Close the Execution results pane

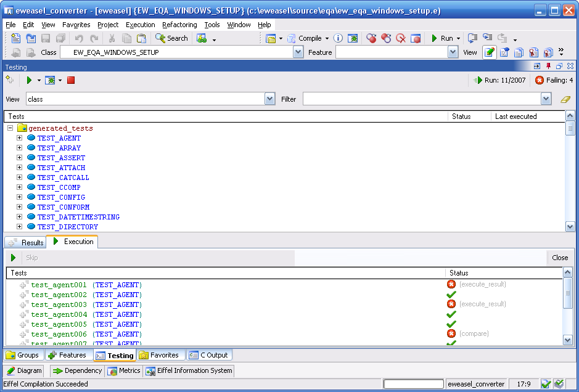pyautogui.click(x=560, y=258)
